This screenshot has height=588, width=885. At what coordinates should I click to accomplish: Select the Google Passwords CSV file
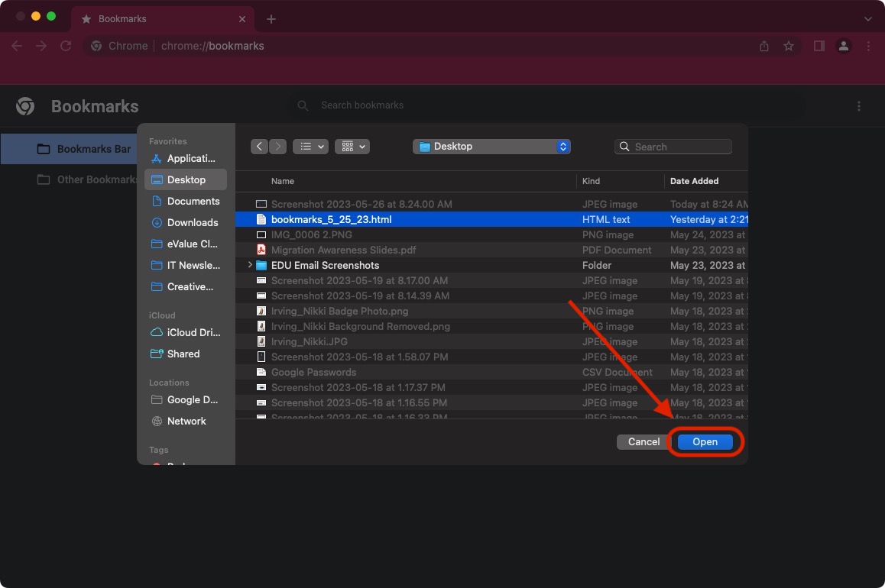pyautogui.click(x=313, y=372)
